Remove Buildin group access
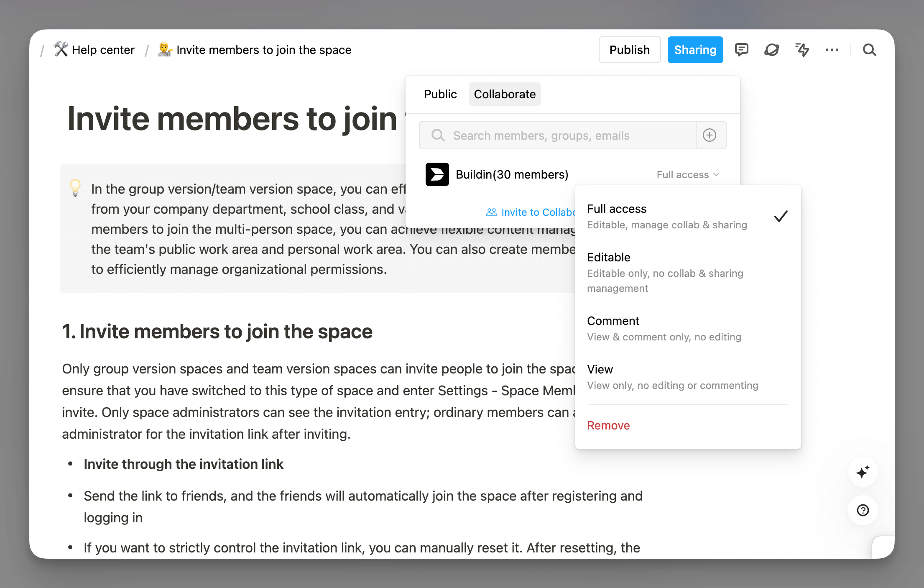This screenshot has height=588, width=924. pyautogui.click(x=608, y=425)
